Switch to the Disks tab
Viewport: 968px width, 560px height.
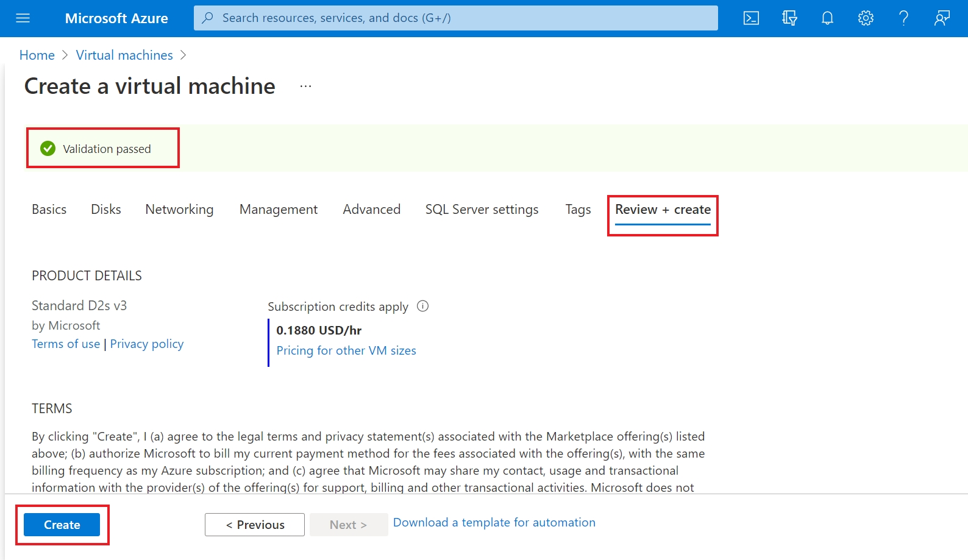(x=106, y=210)
